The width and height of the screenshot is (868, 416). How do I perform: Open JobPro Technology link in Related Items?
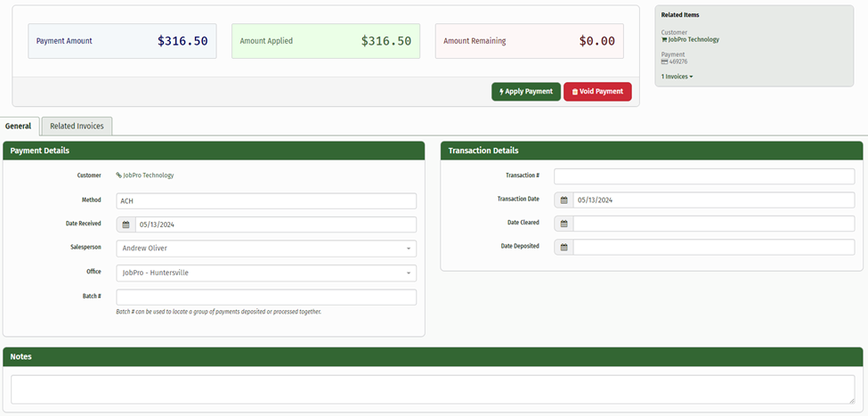pyautogui.click(x=694, y=40)
